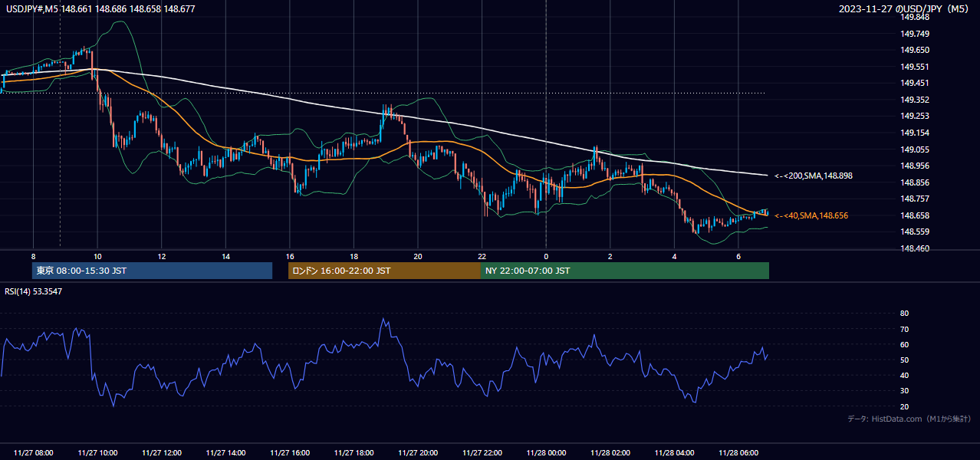Click RSI scale value 40
The width and height of the screenshot is (980, 460).
click(904, 375)
